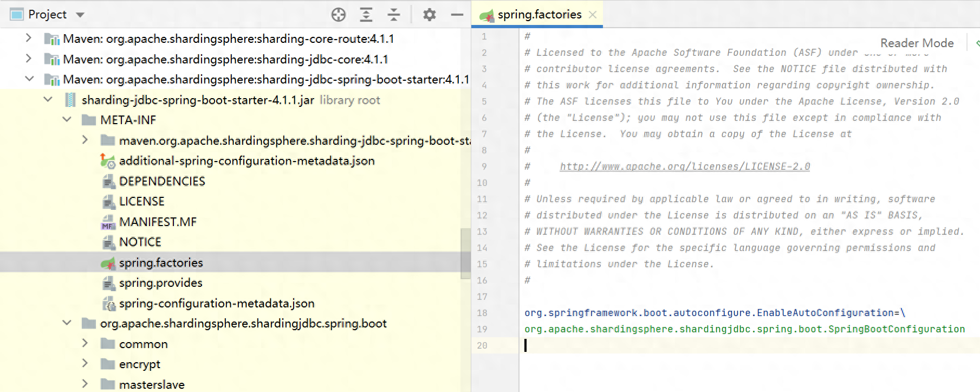This screenshot has width=980, height=392.
Task: Click the Reader Mode label
Action: pos(917,43)
